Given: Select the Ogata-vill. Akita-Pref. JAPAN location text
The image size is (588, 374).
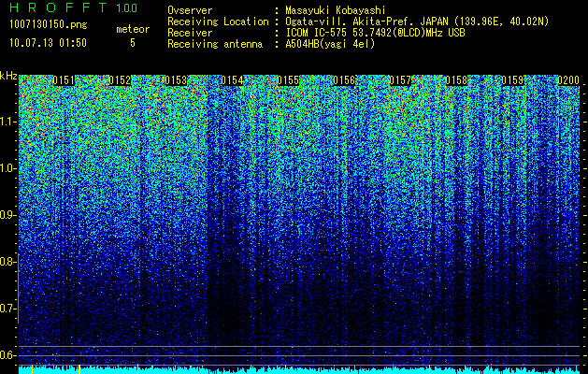Looking at the screenshot, I should click(x=417, y=22).
